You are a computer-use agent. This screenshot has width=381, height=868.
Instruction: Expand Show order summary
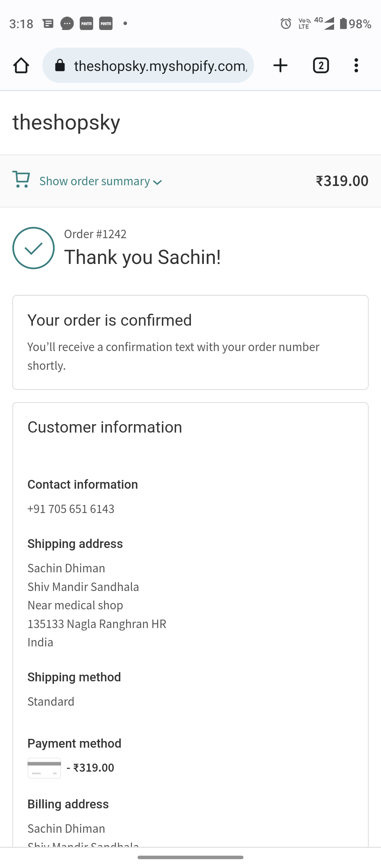tap(95, 181)
